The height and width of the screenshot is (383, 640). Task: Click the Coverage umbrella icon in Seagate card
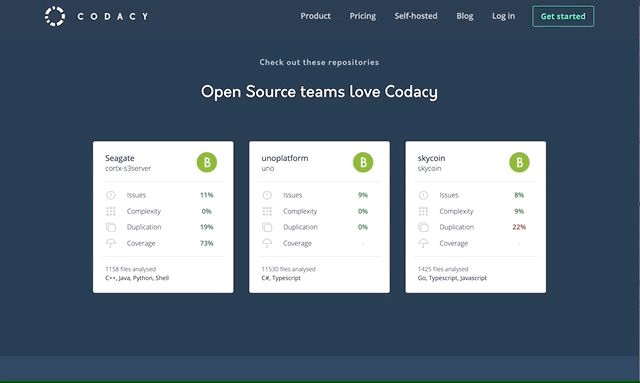(x=111, y=243)
